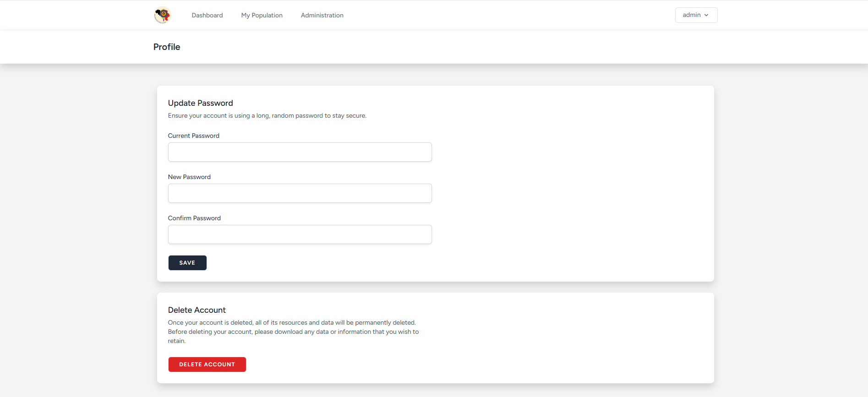This screenshot has height=397, width=868.
Task: Click the Profile page heading
Action: [167, 47]
